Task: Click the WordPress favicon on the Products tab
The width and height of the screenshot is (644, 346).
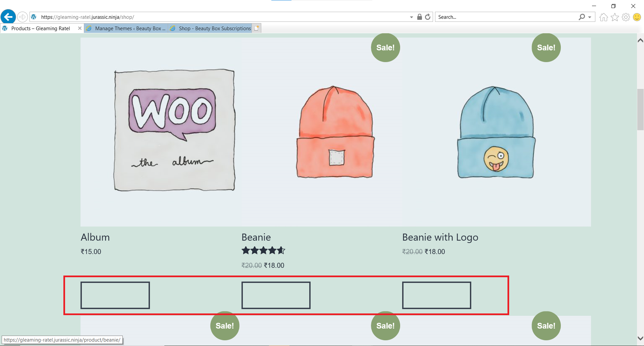Action: tap(5, 28)
